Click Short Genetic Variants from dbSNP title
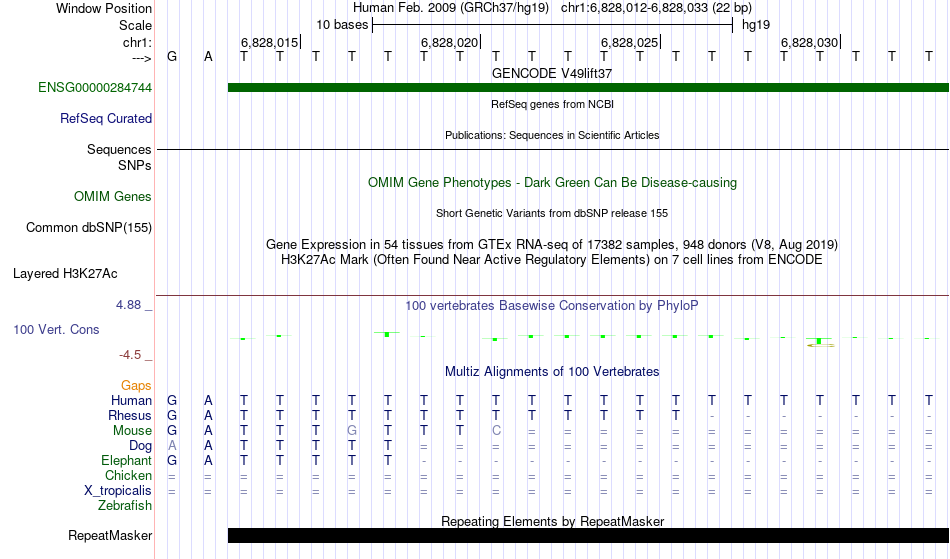The image size is (950, 559). point(552,213)
